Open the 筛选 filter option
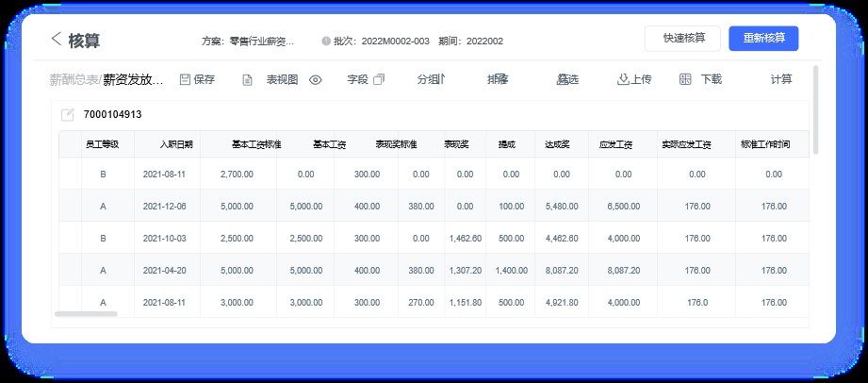 point(567,80)
